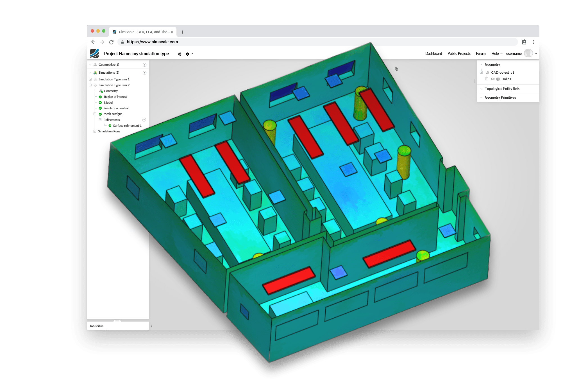Open the Forum link
588x391 pixels.
[481, 54]
